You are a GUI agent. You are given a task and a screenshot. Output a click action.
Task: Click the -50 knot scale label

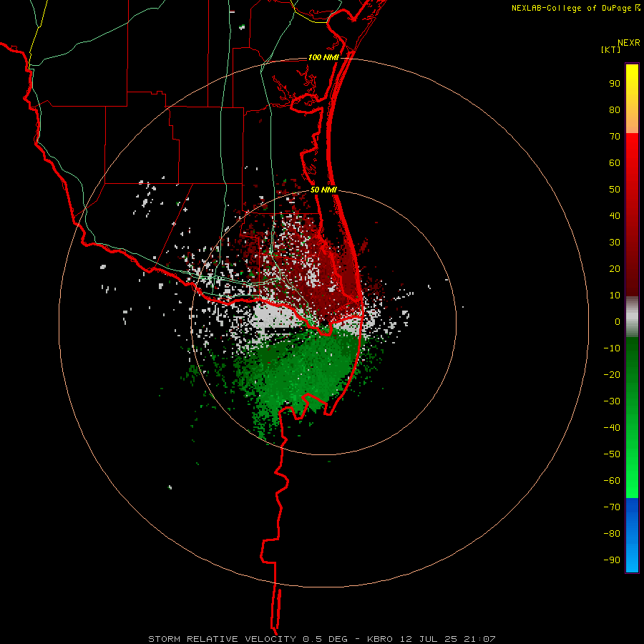tap(612, 454)
